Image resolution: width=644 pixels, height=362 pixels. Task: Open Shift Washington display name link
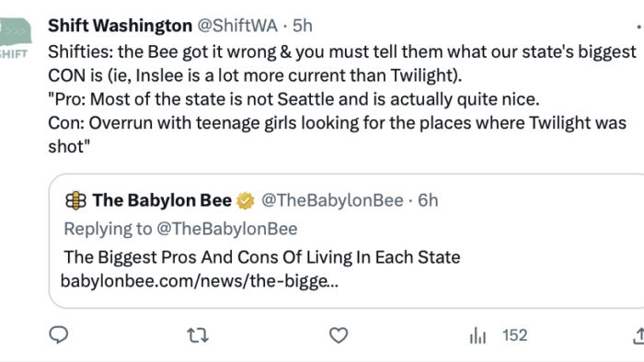click(x=120, y=26)
